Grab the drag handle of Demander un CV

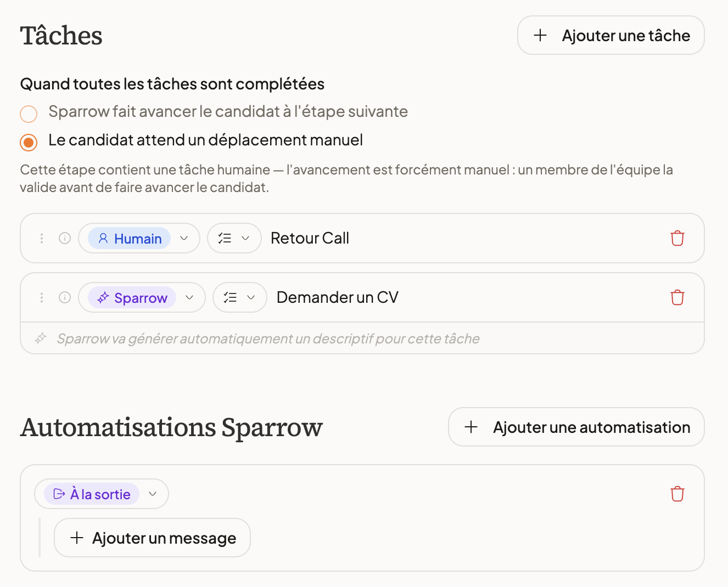tap(42, 297)
